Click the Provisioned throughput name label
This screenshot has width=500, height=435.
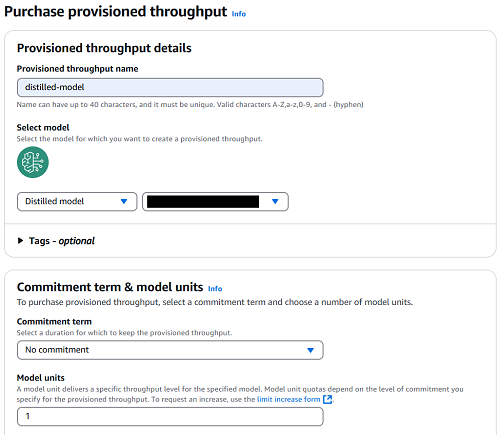pyautogui.click(x=77, y=69)
